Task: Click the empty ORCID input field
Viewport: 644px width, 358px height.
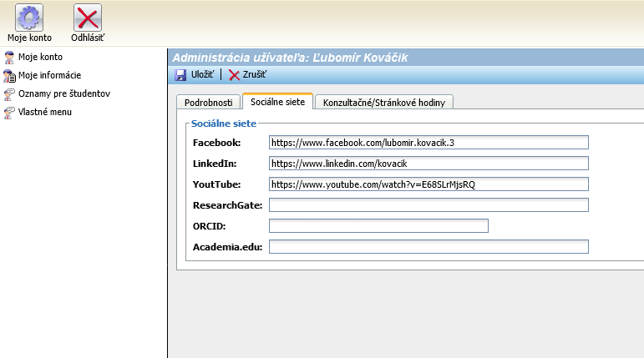Action: click(x=378, y=226)
